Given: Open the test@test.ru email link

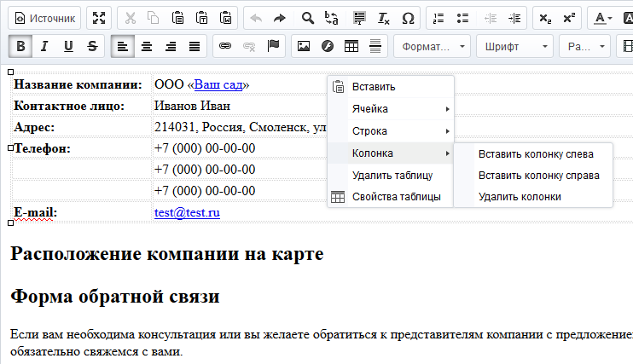Looking at the screenshot, I should point(187,212).
